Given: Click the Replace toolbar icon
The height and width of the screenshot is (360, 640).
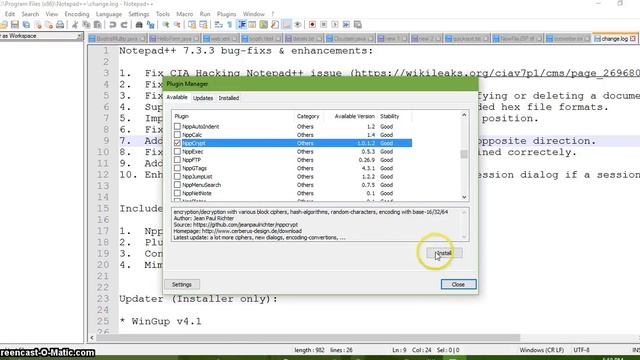Looking at the screenshot, I should pos(151,25).
